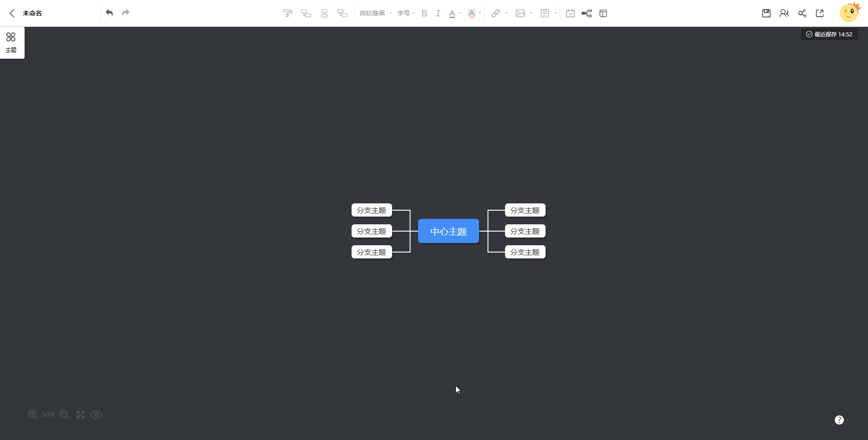Viewport: 868px width, 440px height.
Task: Click the share icon
Action: click(802, 13)
